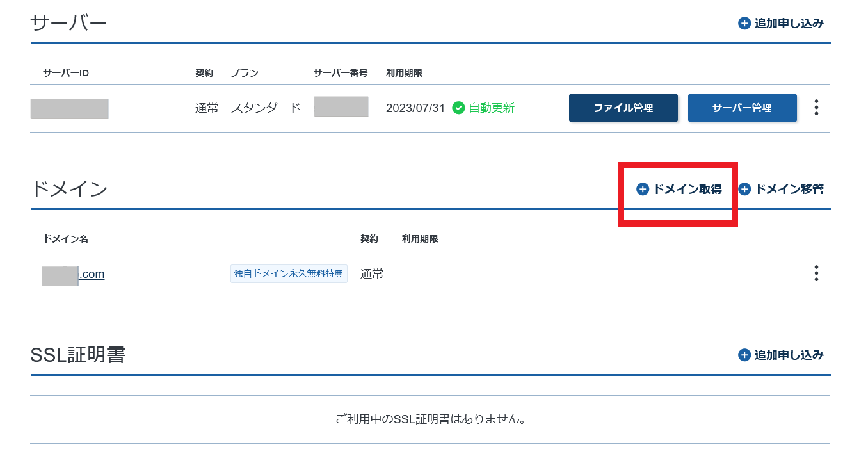The height and width of the screenshot is (463, 868).
Task: Click 自動更新 status text
Action: click(492, 108)
